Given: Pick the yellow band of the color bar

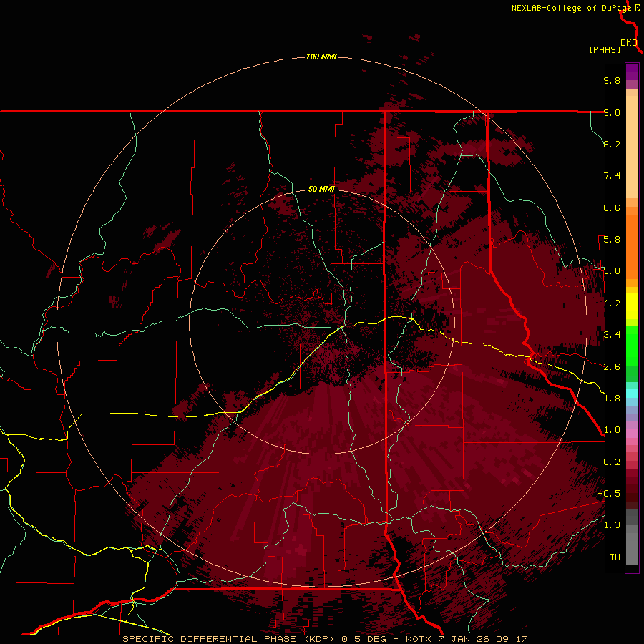Looking at the screenshot, I should tap(632, 306).
